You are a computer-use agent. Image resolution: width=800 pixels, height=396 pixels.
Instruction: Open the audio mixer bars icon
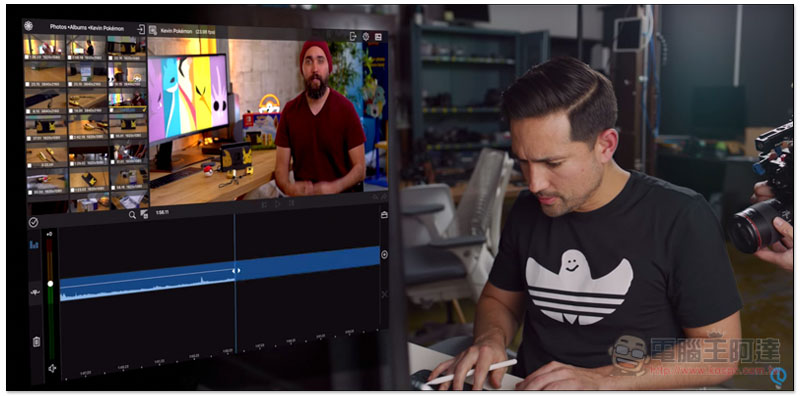[34, 245]
